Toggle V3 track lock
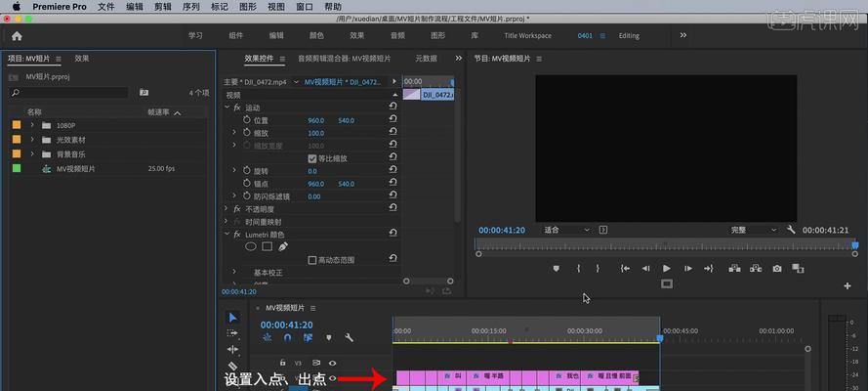The height and width of the screenshot is (391, 868). [x=283, y=363]
